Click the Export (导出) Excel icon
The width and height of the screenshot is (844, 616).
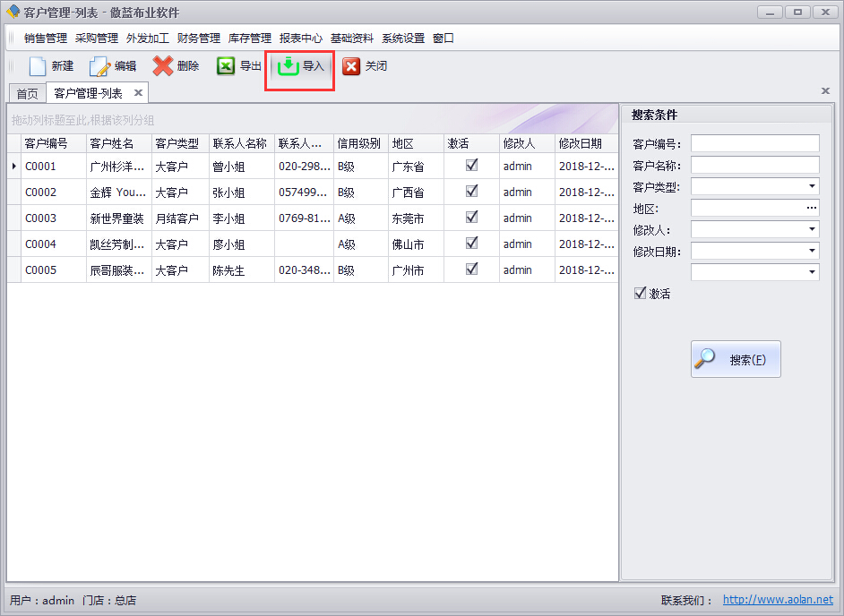click(226, 66)
